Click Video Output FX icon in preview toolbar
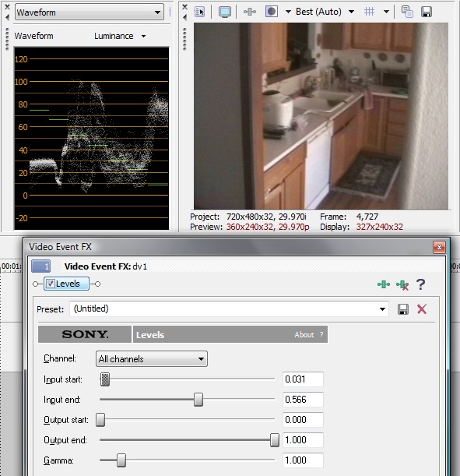Image resolution: width=460 pixels, height=476 pixels. (x=250, y=12)
